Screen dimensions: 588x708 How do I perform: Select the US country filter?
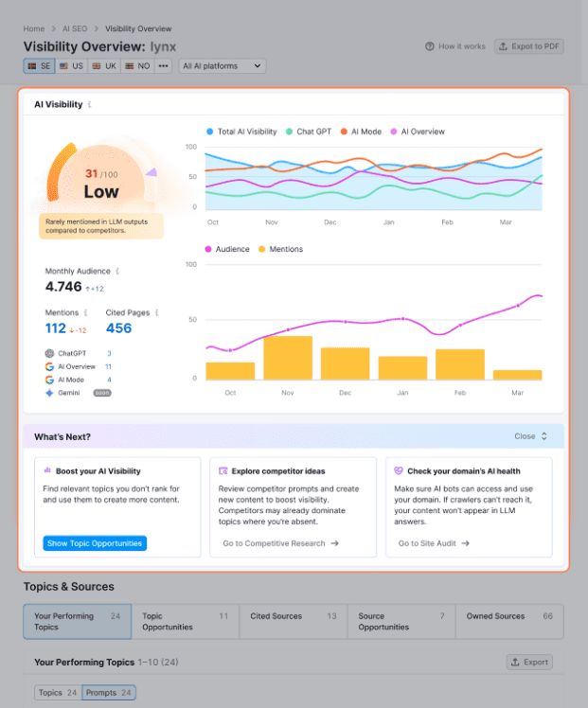[x=71, y=66]
